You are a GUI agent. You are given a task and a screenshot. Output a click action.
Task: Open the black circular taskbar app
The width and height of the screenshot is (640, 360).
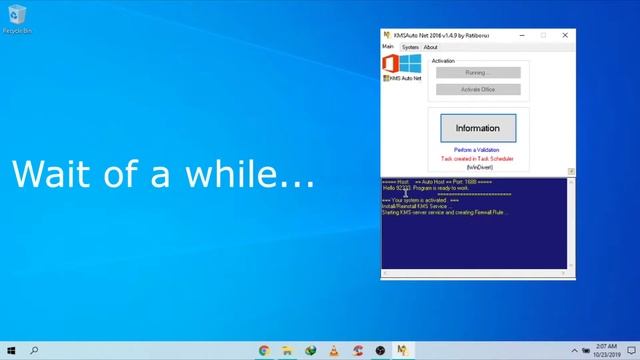380,351
